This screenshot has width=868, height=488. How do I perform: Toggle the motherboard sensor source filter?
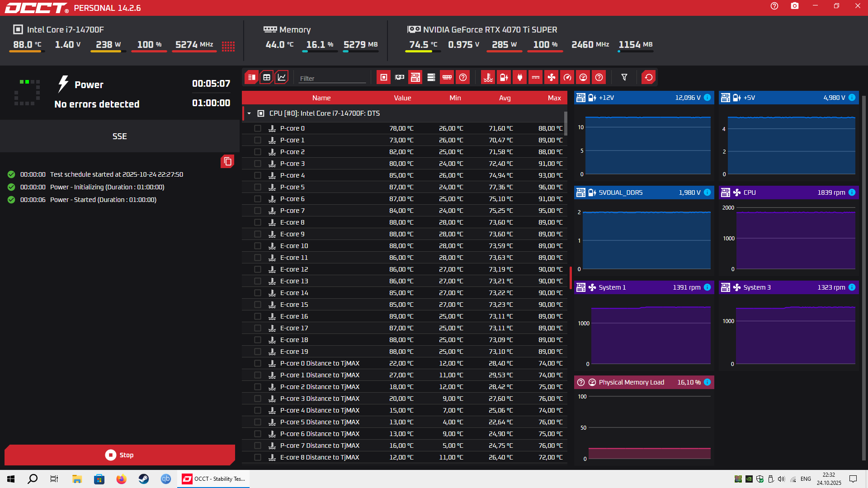415,77
